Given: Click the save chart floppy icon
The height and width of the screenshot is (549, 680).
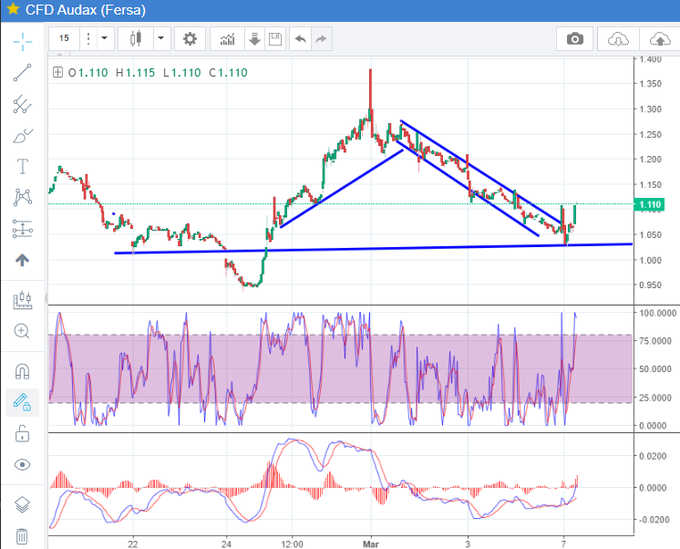Looking at the screenshot, I should point(275,39).
